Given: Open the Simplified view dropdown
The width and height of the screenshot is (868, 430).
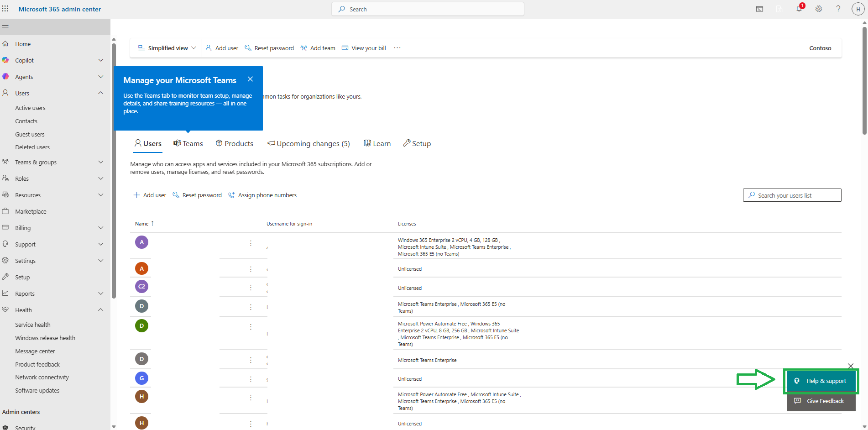Looking at the screenshot, I should pos(167,48).
